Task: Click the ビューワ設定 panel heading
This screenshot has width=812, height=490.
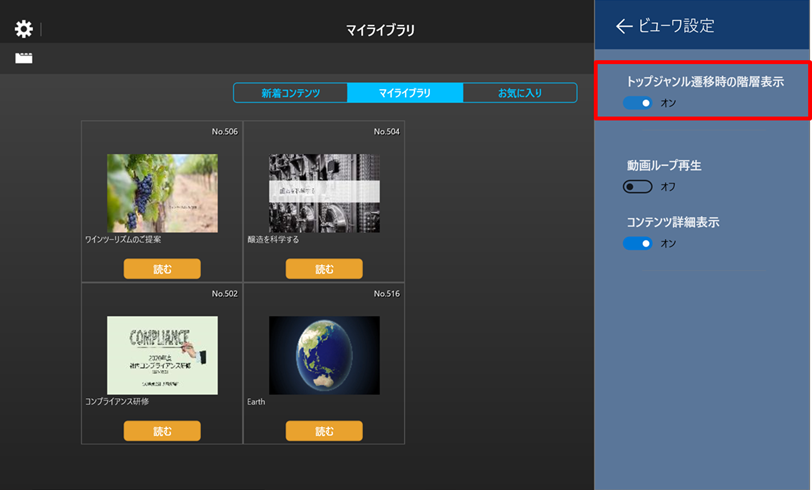Action: [x=676, y=26]
